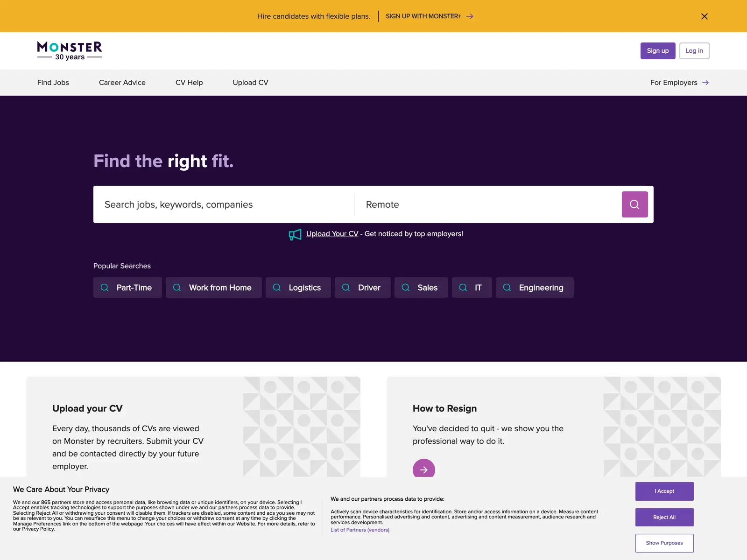Click the Upload your CV card heading
Screen dimensions: 747x560
click(87, 408)
